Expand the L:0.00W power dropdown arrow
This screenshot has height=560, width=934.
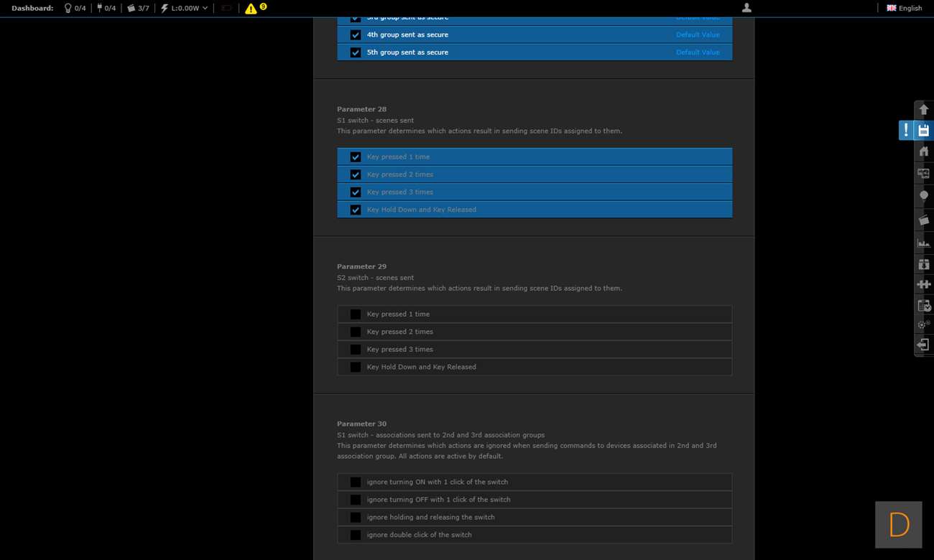point(205,8)
